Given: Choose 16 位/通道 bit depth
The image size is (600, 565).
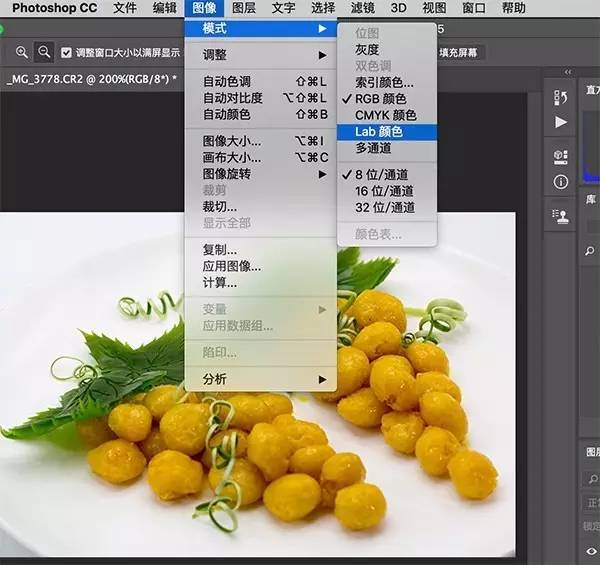Looking at the screenshot, I should click(387, 191).
